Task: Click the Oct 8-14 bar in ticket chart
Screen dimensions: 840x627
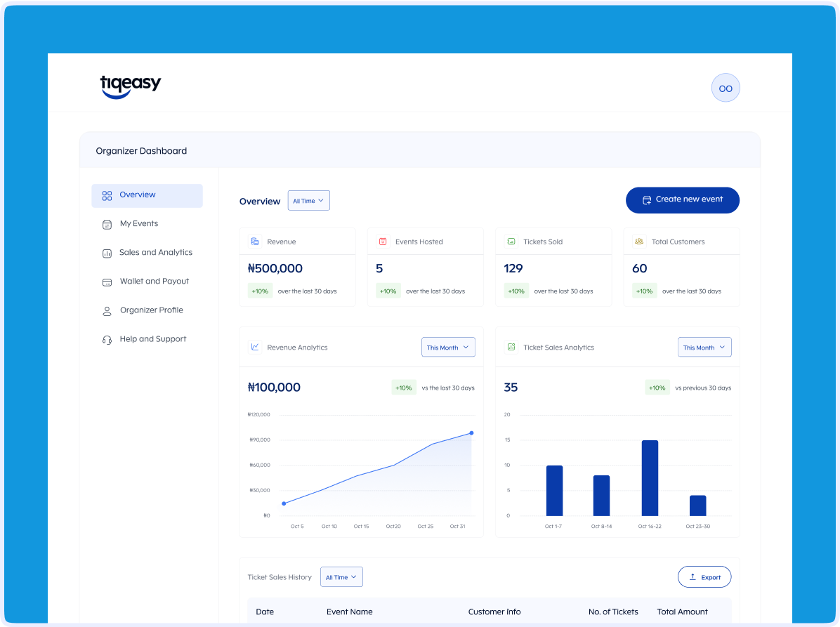Action: 602,495
